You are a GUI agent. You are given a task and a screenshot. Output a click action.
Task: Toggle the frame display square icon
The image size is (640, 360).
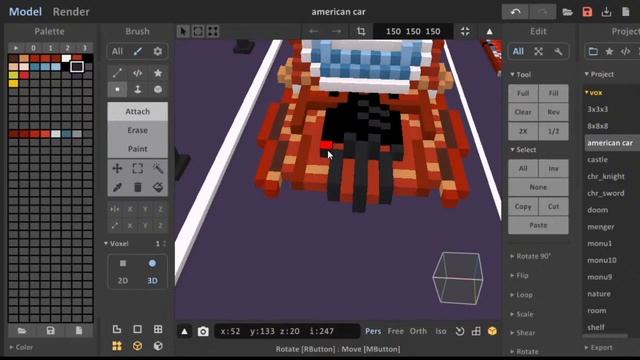[x=138, y=329]
